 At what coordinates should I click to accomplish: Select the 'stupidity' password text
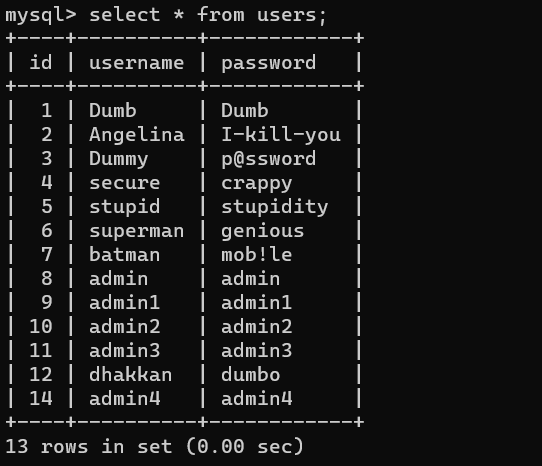(275, 207)
